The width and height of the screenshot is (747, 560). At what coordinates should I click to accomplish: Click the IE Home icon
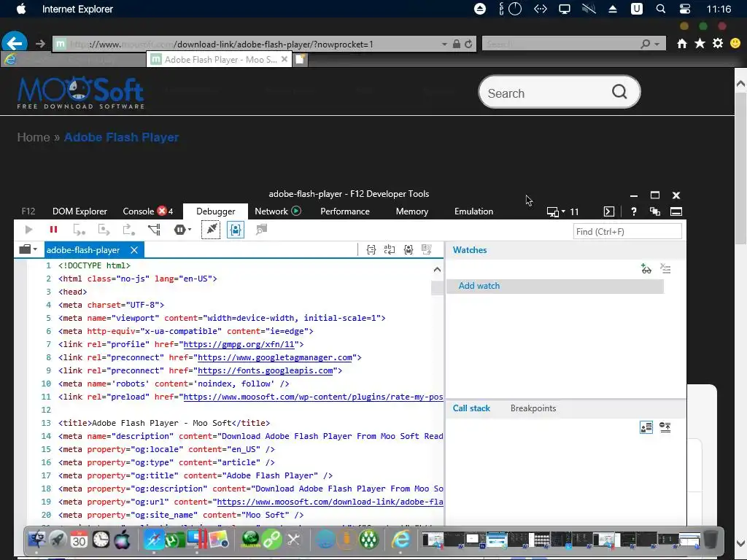[x=682, y=44]
